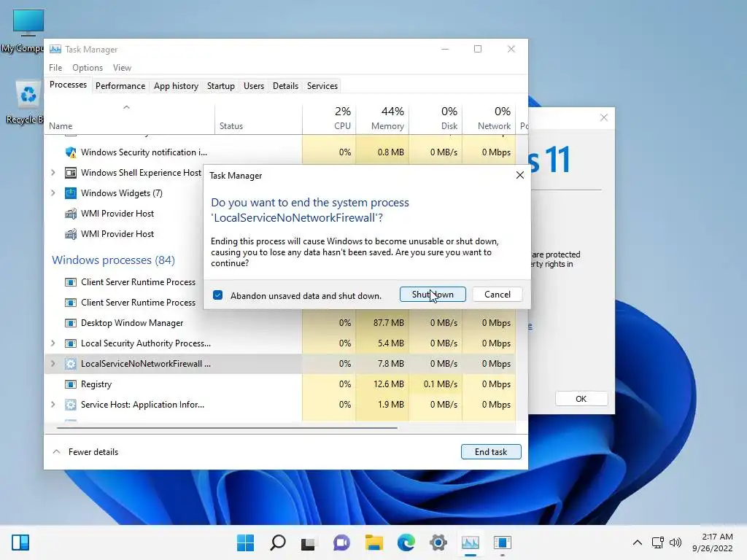The height and width of the screenshot is (560, 747).
Task: Open the Chat app on taskbar
Action: (341, 542)
